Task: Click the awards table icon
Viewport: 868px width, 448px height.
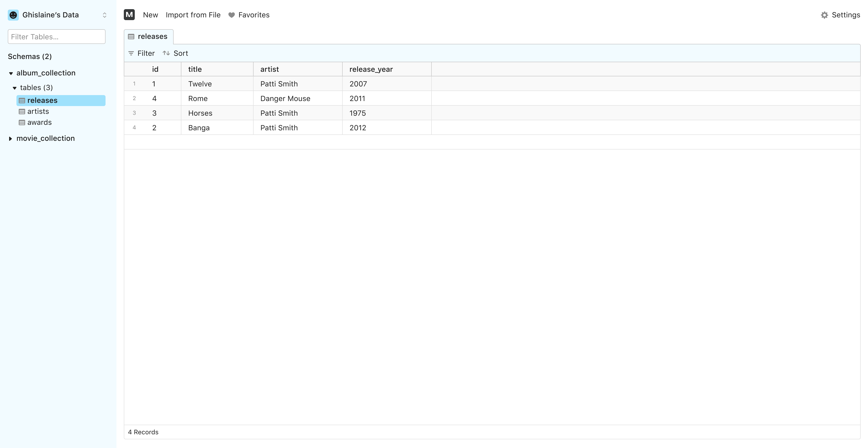Action: click(x=22, y=123)
